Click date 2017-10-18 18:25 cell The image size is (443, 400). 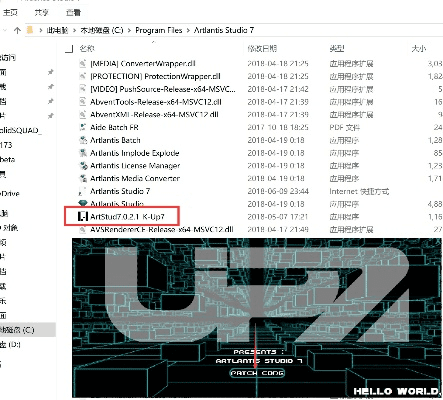click(x=278, y=127)
